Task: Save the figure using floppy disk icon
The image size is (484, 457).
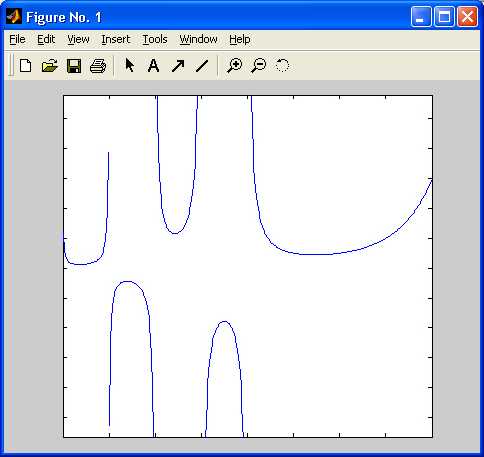Action: [74, 66]
